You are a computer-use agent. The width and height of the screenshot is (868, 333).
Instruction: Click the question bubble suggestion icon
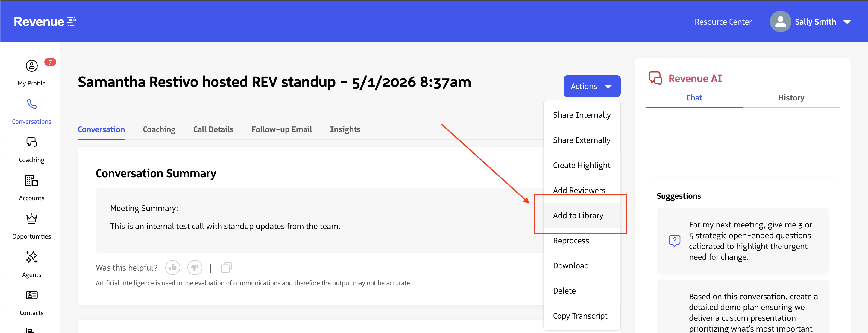tap(675, 241)
